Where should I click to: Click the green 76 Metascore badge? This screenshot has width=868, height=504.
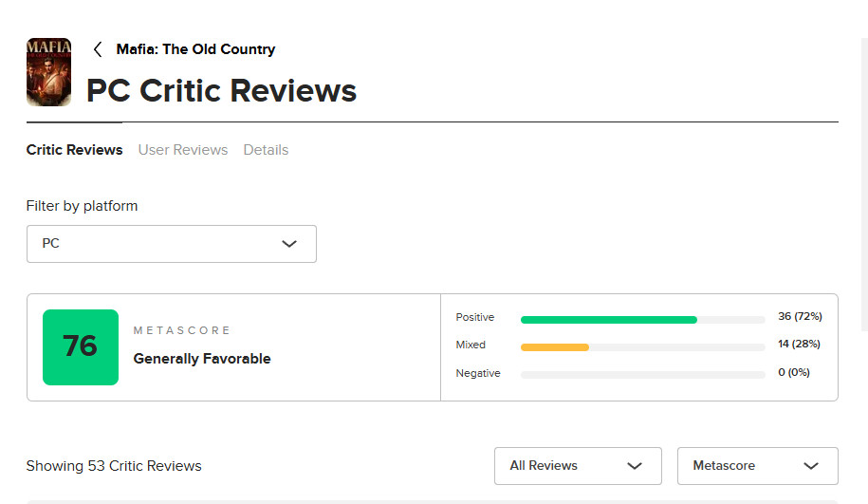click(x=81, y=347)
